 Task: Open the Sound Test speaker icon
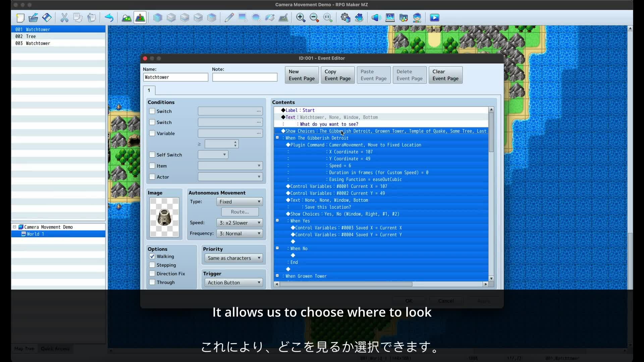[376, 18]
